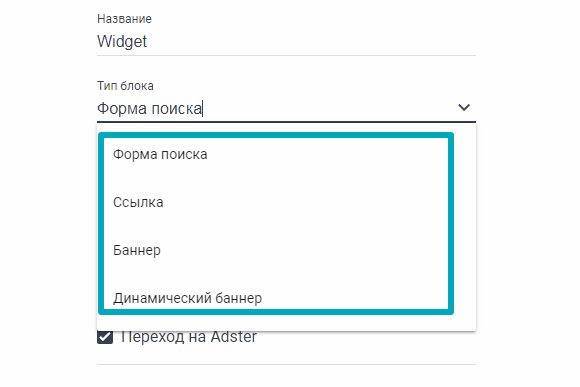Set block type to Ссылка
The image size is (580, 387).
coord(276,202)
